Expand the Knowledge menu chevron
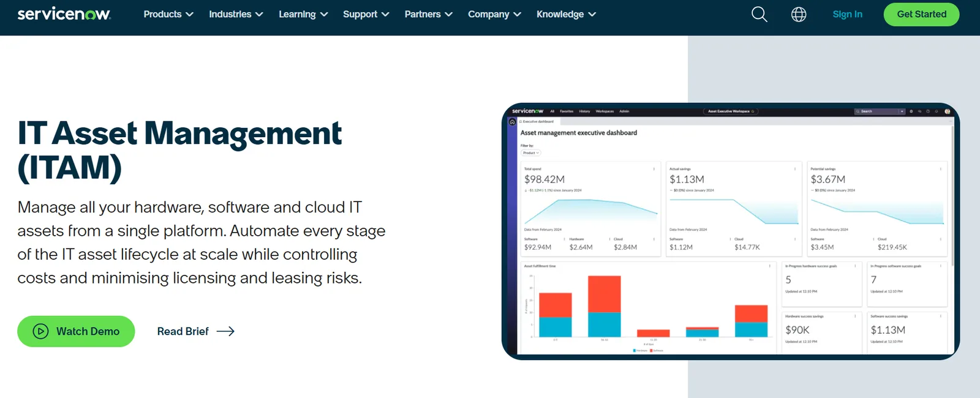The width and height of the screenshot is (980, 398). click(x=592, y=14)
